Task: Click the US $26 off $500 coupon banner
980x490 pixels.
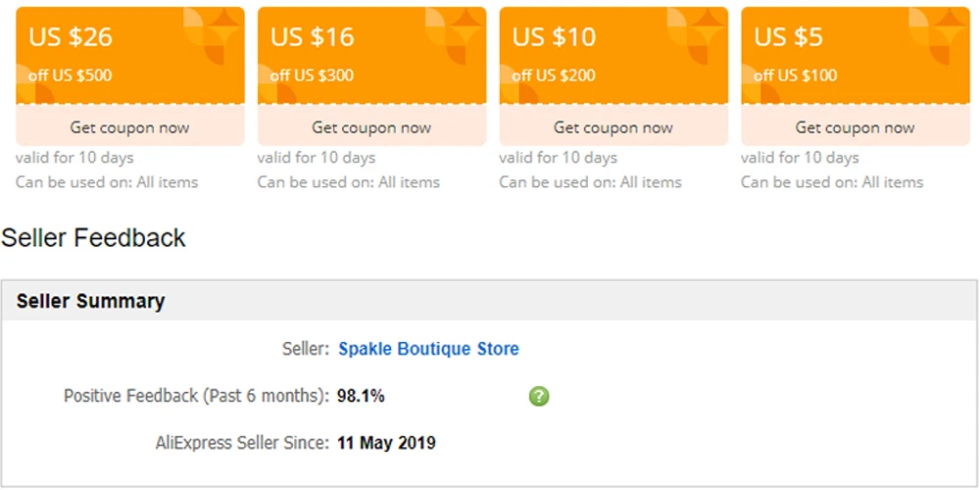Action: [129, 55]
